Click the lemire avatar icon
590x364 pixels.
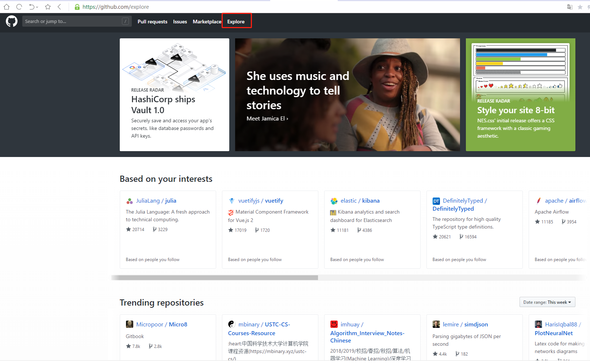436,324
